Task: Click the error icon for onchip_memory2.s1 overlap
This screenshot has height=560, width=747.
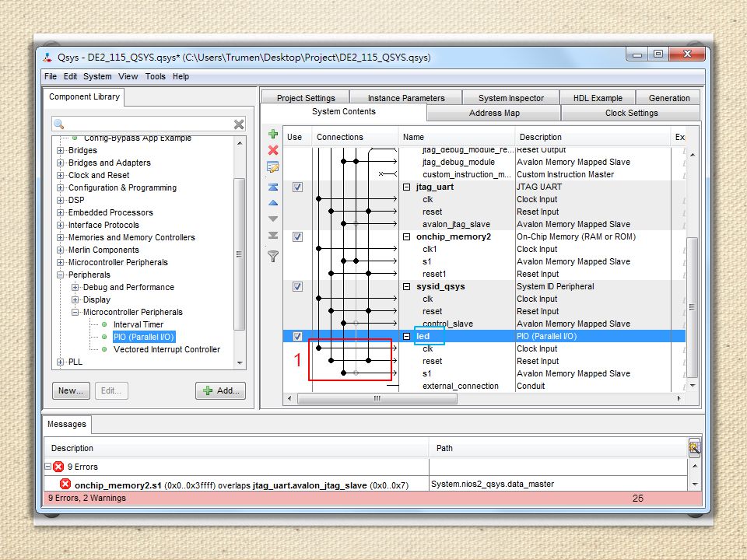Action: [65, 485]
